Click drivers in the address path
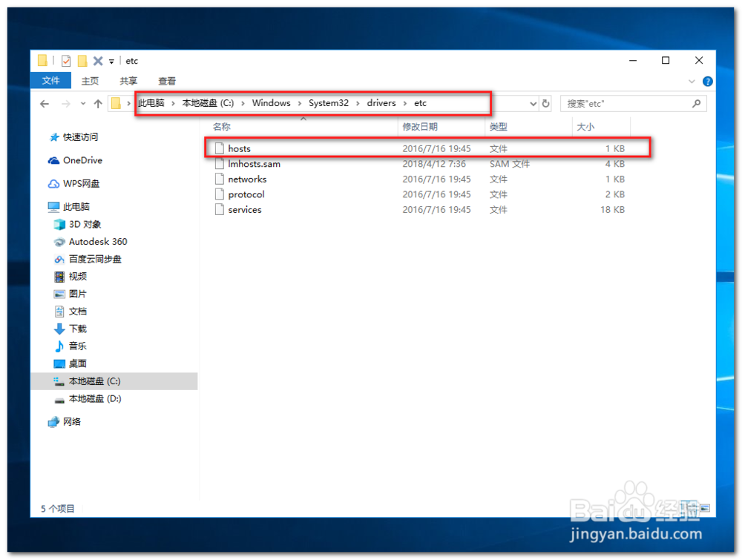Screen dimensions: 742x560 (381, 103)
